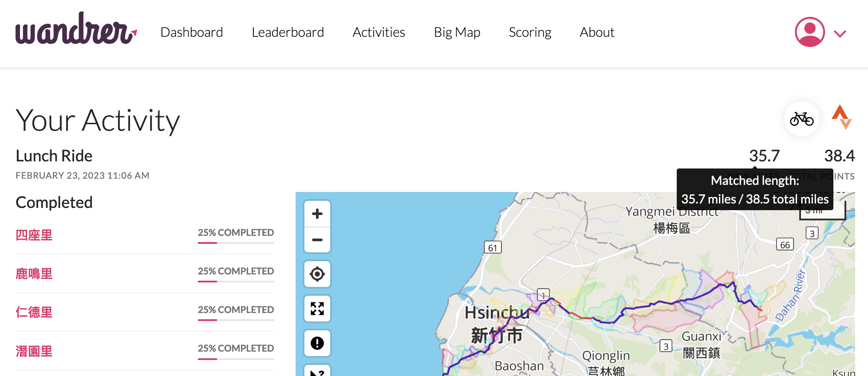Click the Completed section heading
Image resolution: width=868 pixels, height=376 pixels.
(x=54, y=203)
